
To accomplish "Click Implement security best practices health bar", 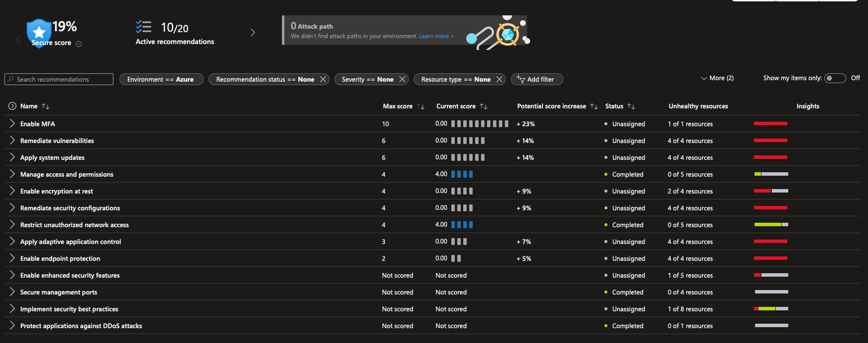I will coord(771,309).
